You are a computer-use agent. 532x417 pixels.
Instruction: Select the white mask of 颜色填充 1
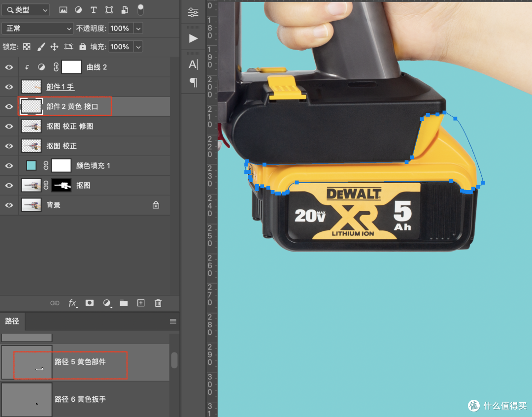click(x=61, y=165)
